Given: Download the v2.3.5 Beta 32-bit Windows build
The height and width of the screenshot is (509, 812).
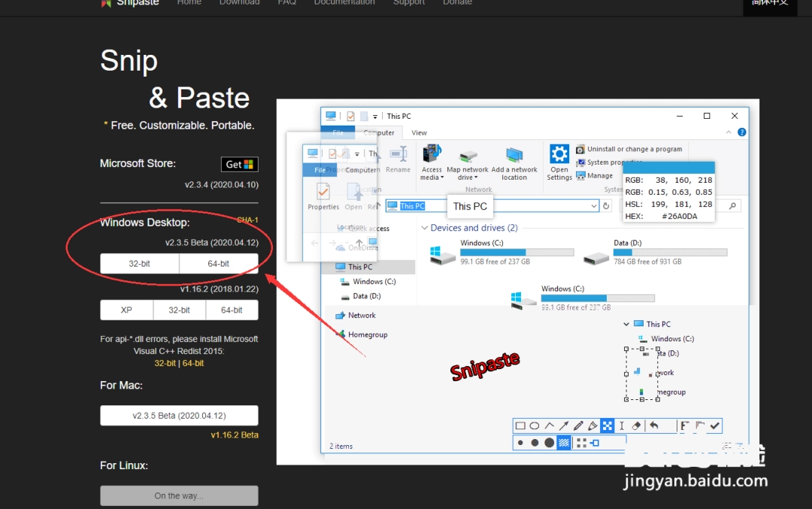Looking at the screenshot, I should point(139,264).
